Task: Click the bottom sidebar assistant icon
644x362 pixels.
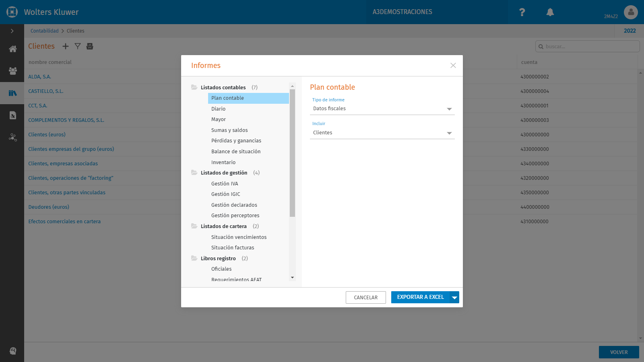Action: (13, 351)
